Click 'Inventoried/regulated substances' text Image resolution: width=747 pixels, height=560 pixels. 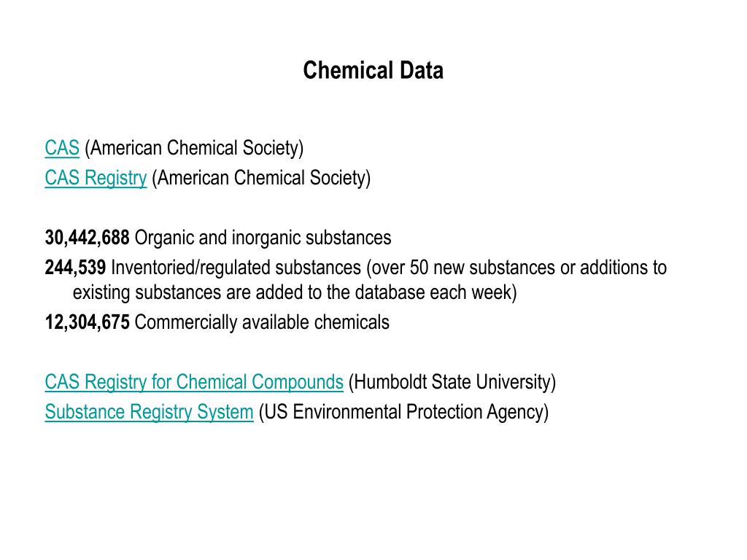(236, 268)
